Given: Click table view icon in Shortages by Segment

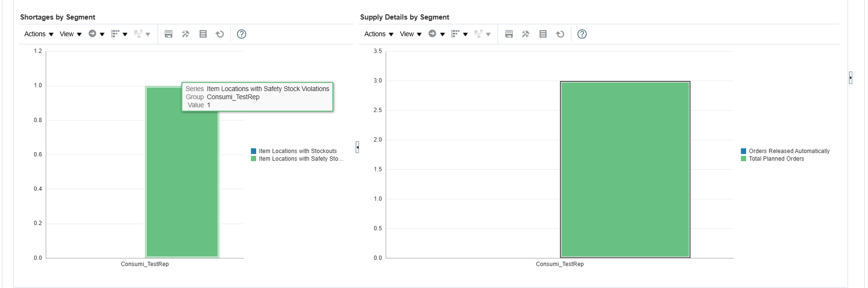Looking at the screenshot, I should click(203, 34).
